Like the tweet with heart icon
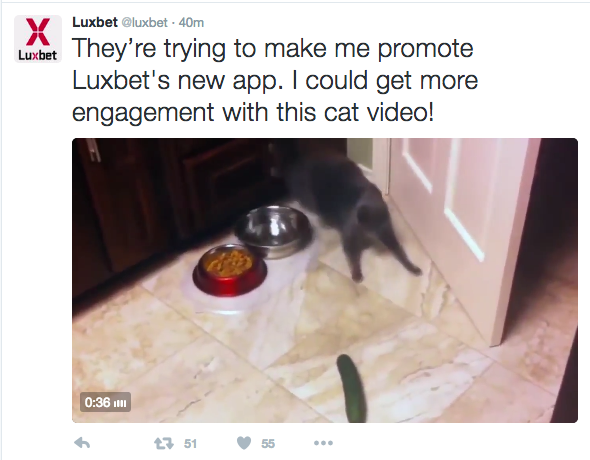The height and width of the screenshot is (460, 590). click(244, 443)
